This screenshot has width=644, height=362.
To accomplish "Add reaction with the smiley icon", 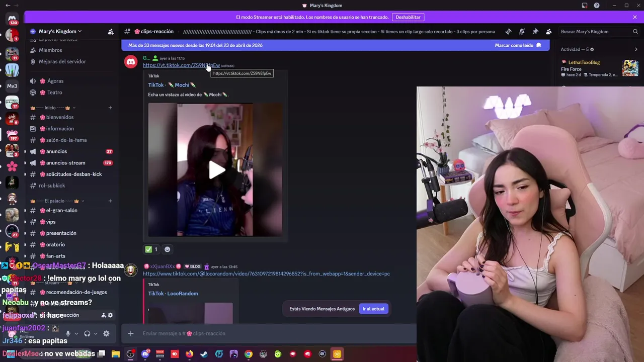I will coord(168,249).
